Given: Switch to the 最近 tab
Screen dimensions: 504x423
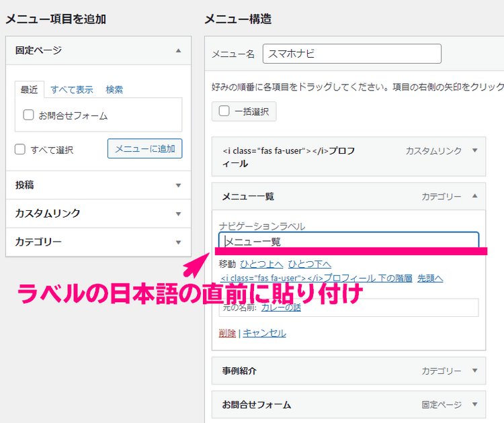Looking at the screenshot, I should 30,89.
